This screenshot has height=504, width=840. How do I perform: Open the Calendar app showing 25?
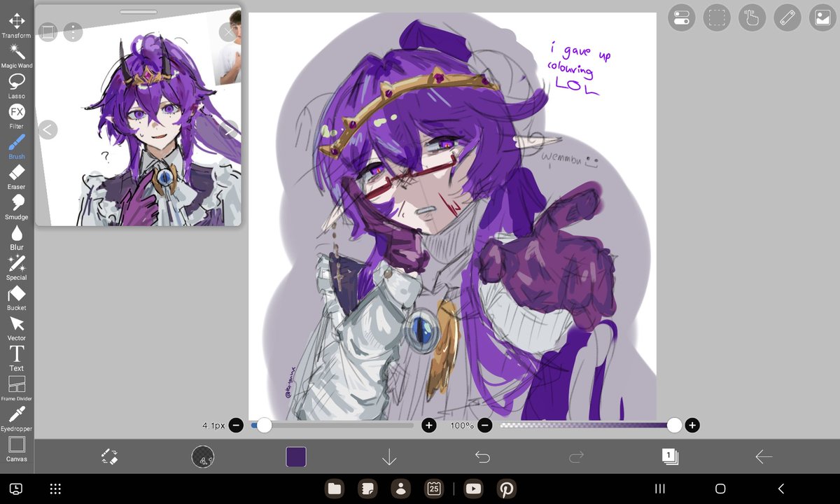click(x=434, y=489)
